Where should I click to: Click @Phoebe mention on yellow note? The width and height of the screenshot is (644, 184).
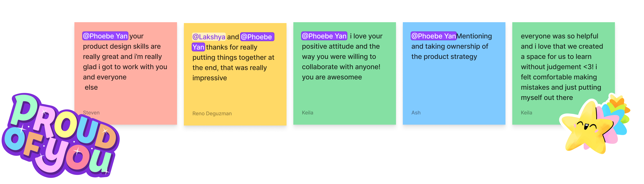click(257, 37)
